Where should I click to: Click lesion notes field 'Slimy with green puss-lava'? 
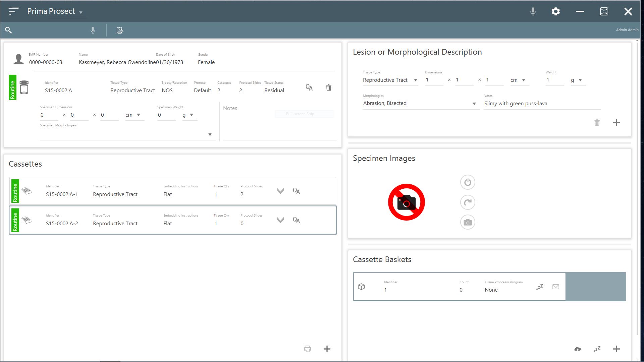(542, 104)
